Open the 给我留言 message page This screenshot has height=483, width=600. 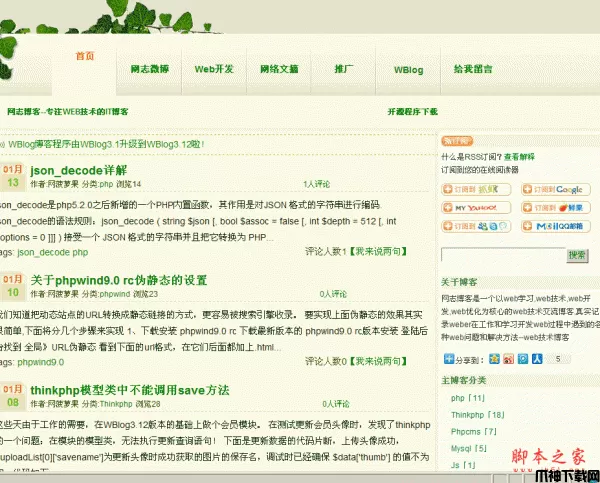coord(473,69)
